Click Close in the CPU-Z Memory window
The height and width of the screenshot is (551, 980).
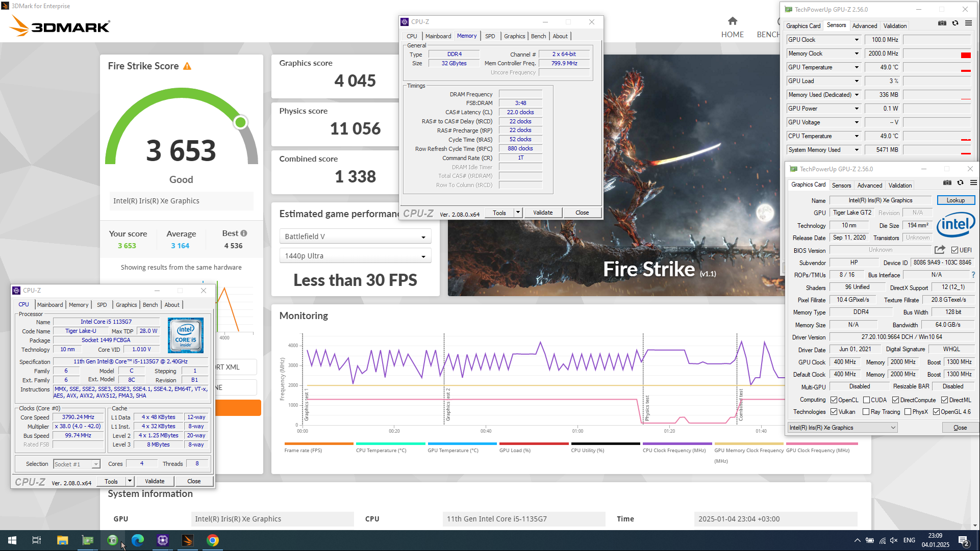[x=582, y=213]
